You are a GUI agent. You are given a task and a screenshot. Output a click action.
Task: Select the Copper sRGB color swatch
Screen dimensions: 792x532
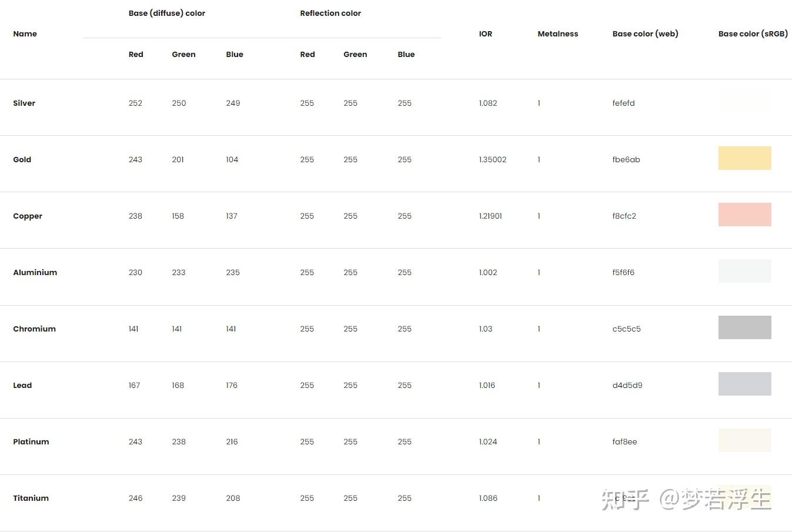(x=744, y=215)
